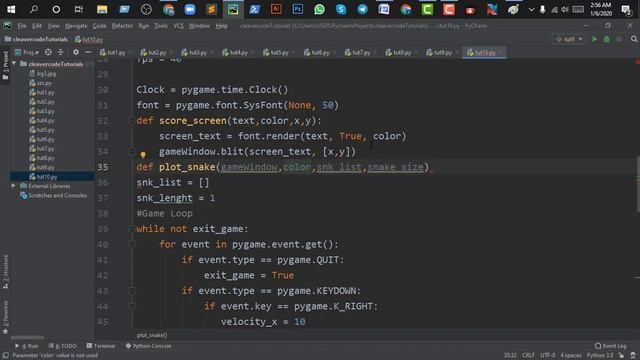
Task: Open File Explorer from the taskbar
Action: coord(102,9)
